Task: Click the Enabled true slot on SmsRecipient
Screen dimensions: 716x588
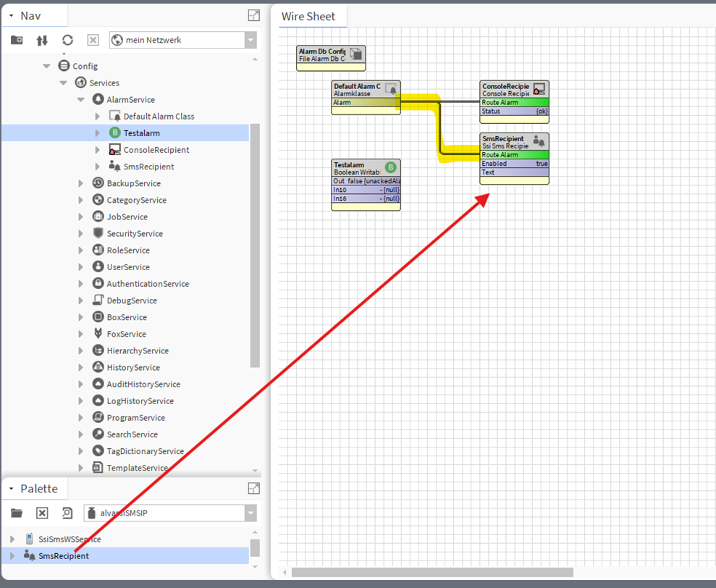Action: click(x=514, y=164)
